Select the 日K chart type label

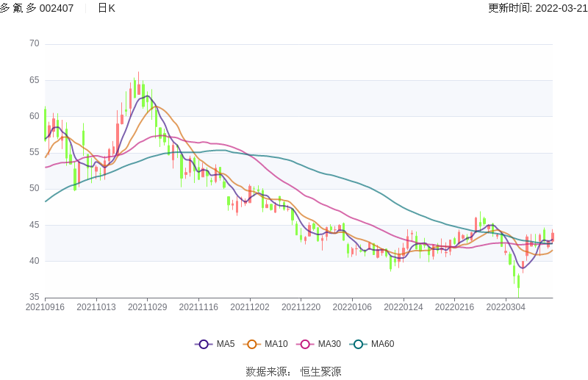coord(107,8)
